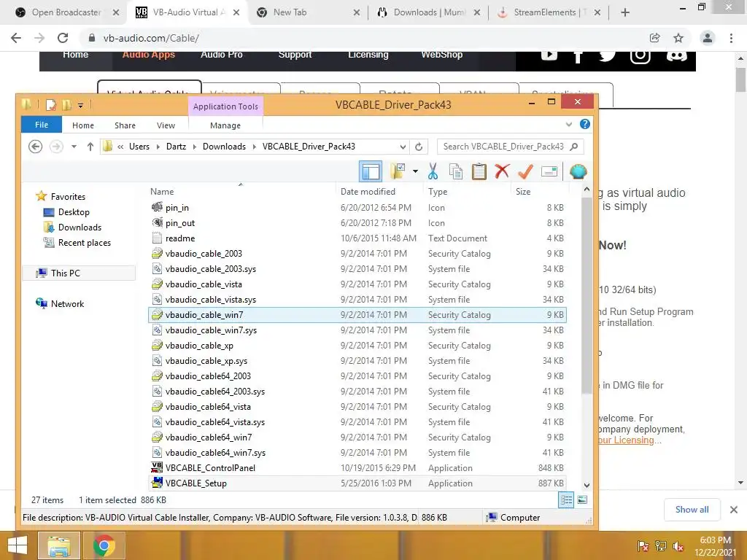
Task: Open the Chrome profile avatar
Action: pyautogui.click(x=708, y=38)
